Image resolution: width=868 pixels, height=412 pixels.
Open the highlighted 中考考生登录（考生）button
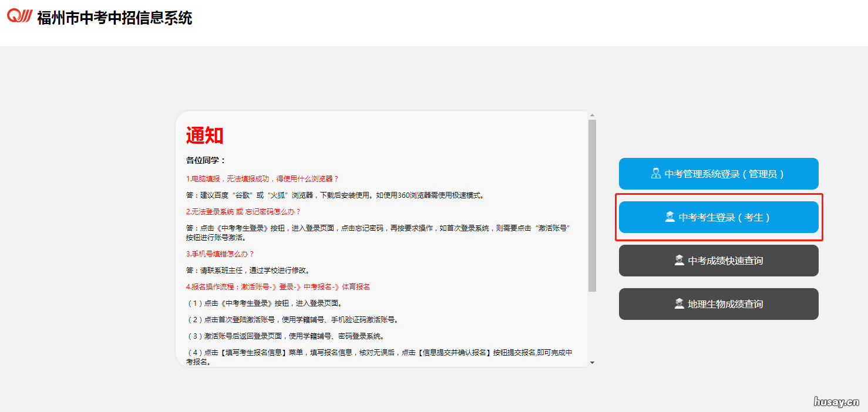(x=718, y=217)
